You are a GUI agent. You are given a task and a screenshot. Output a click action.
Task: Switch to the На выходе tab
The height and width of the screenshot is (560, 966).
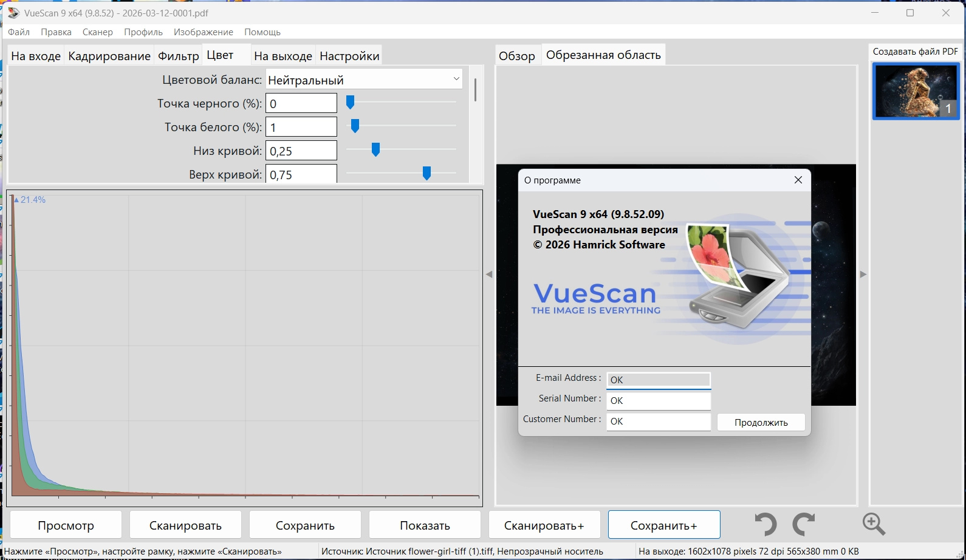pyautogui.click(x=283, y=56)
